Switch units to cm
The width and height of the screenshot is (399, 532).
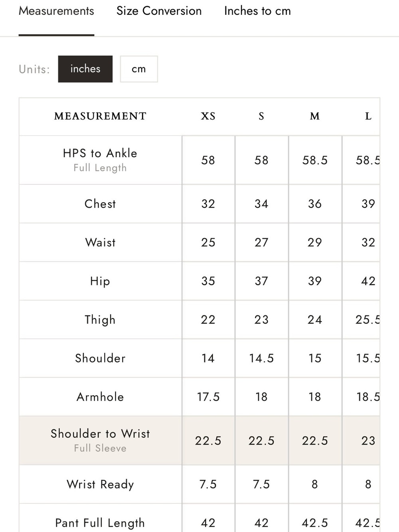139,69
